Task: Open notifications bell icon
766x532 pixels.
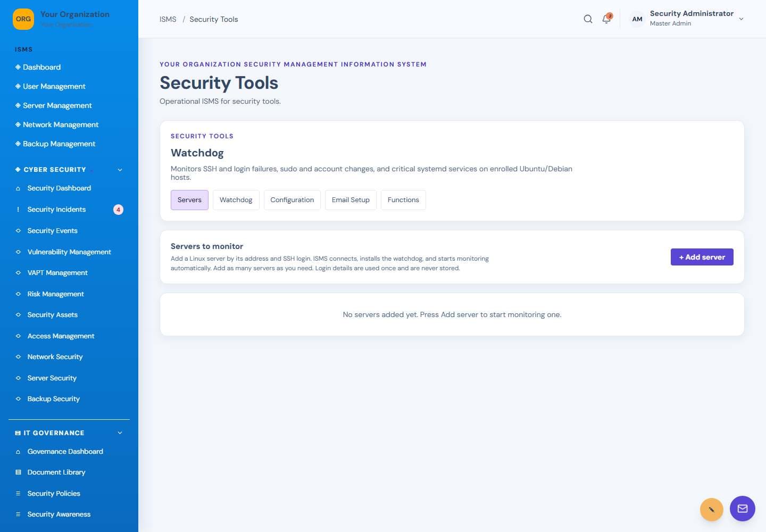Action: click(606, 19)
